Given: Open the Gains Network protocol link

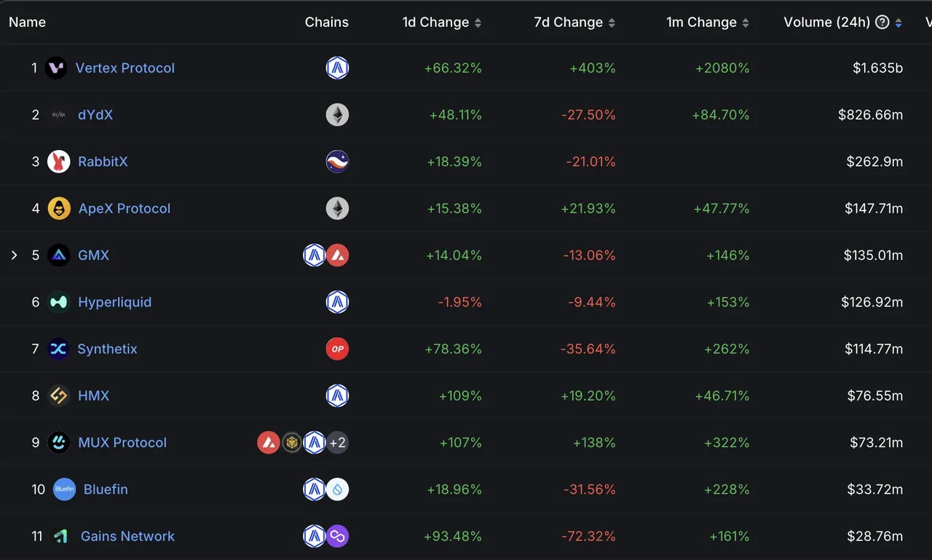Looking at the screenshot, I should point(127,537).
